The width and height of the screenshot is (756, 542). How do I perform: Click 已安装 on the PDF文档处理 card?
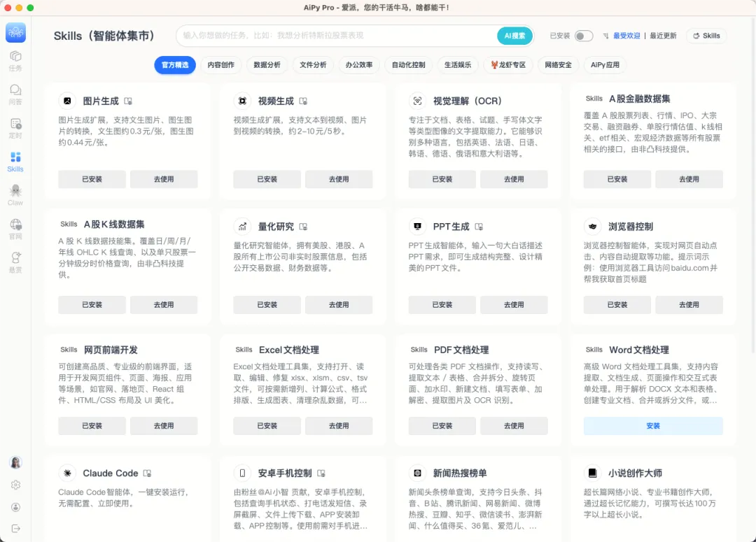pos(442,426)
